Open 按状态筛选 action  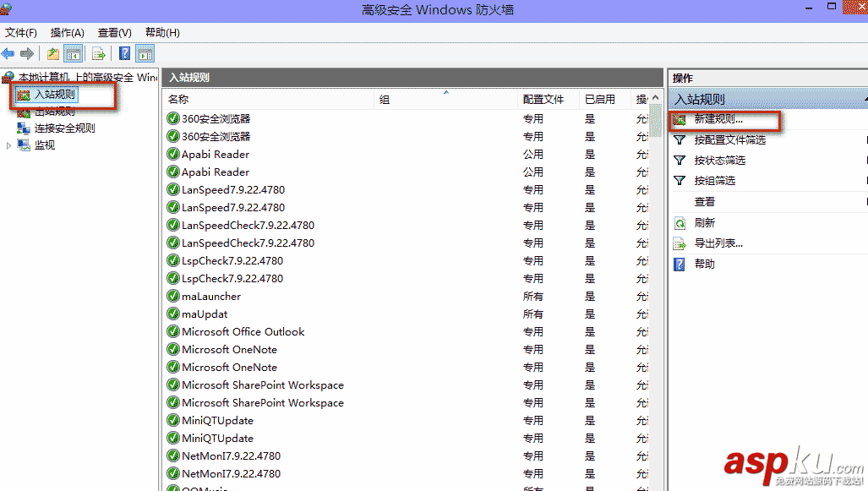pos(719,161)
